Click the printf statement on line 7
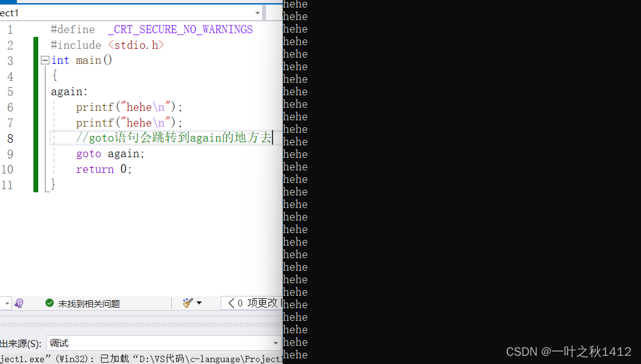Image resolution: width=641 pixels, height=364 pixels. point(129,123)
